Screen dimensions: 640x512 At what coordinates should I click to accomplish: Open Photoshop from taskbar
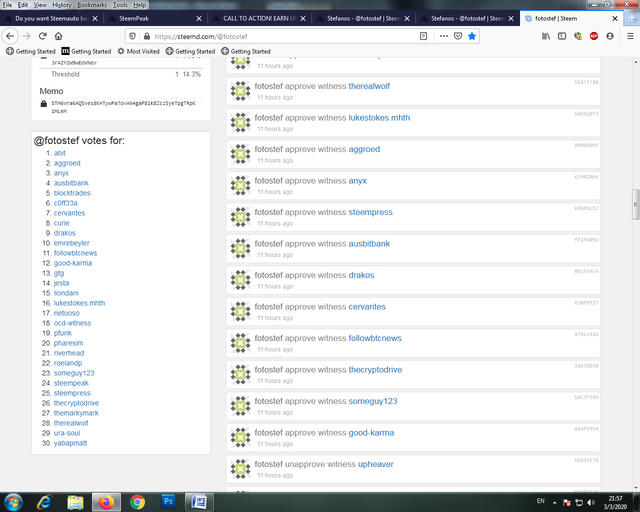[x=168, y=501]
